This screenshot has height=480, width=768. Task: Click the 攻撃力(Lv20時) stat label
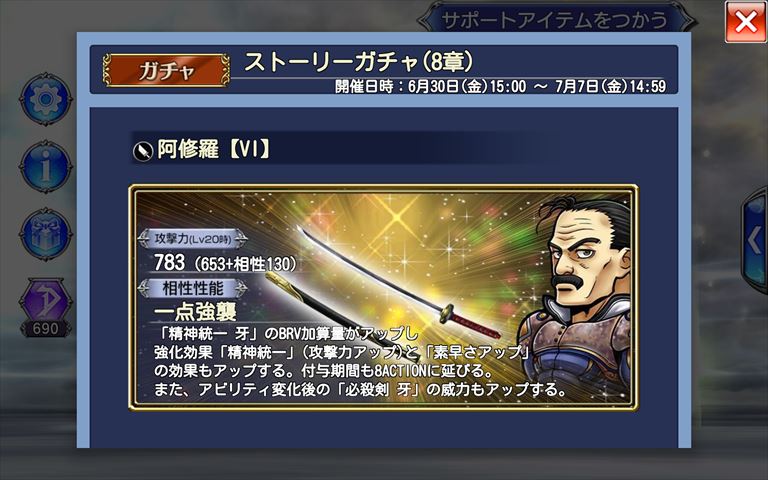pos(192,239)
